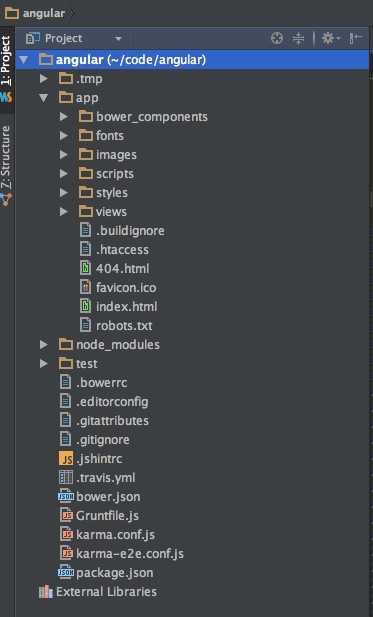Click the scroll from source target icon
Screen dimensions: 373x617
pos(277,38)
